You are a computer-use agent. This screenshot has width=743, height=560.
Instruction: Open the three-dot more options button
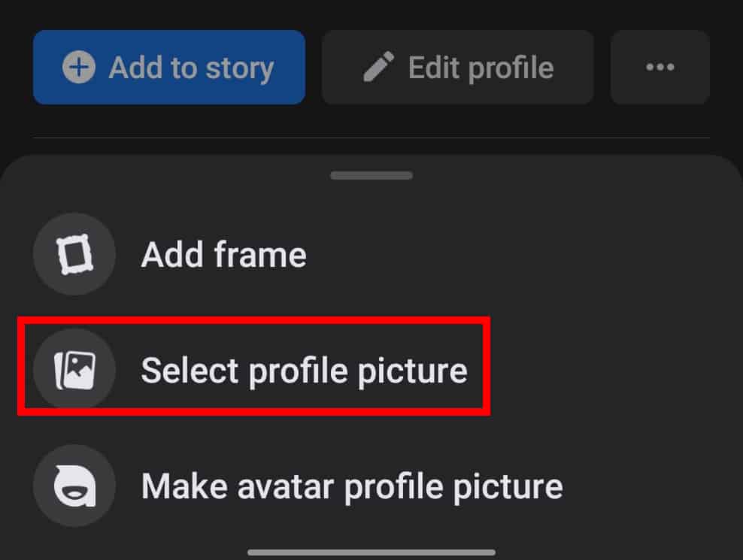click(x=660, y=67)
